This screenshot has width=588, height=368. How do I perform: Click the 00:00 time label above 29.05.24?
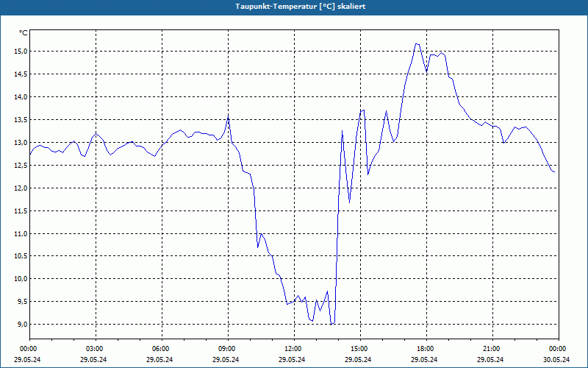tap(27, 349)
